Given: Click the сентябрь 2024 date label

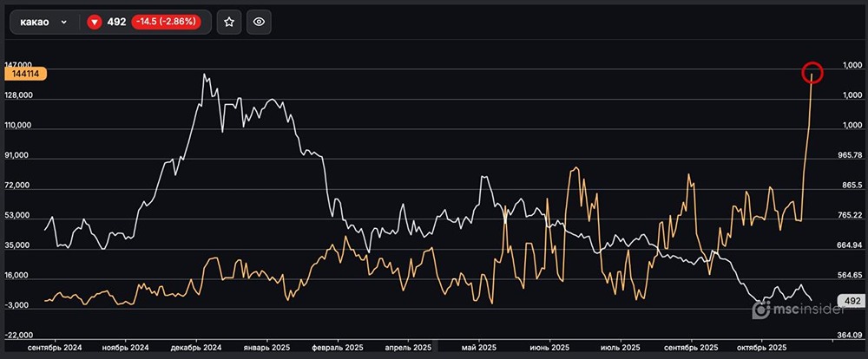Looking at the screenshot, I should [x=56, y=347].
